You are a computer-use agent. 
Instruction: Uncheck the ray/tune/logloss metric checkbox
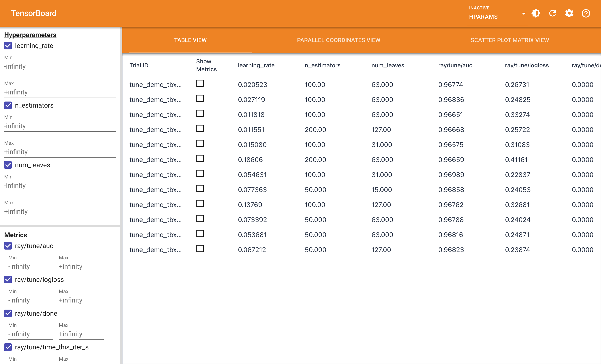[x=8, y=279]
